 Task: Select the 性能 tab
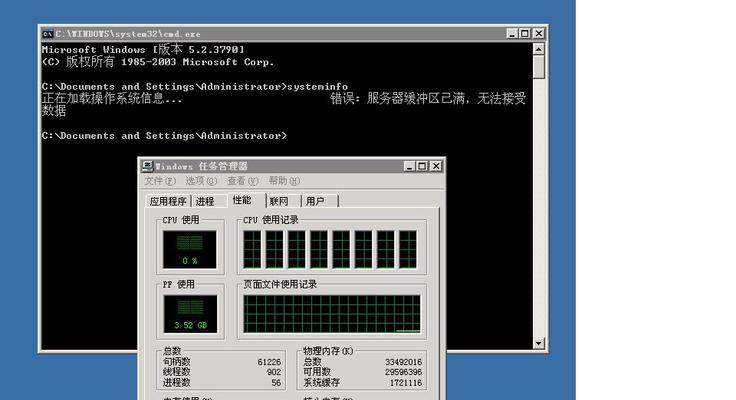pyautogui.click(x=242, y=200)
